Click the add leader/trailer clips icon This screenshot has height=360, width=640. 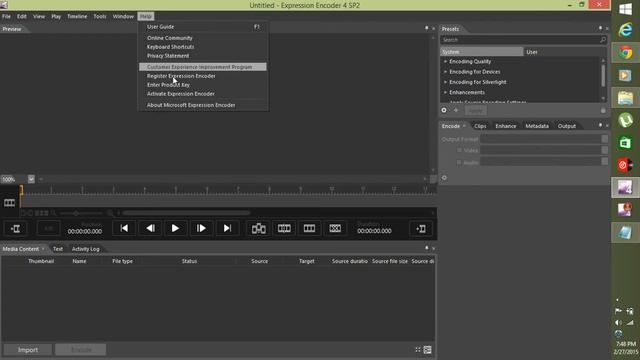[259, 229]
